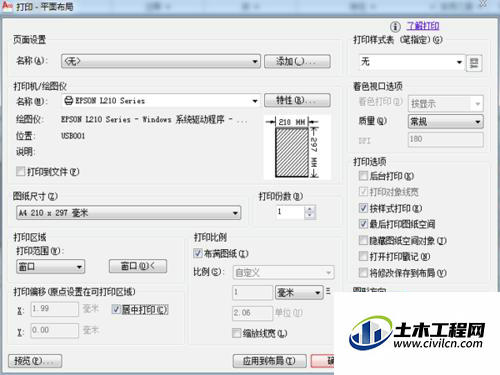Click the scale value field showing 1
500x375 pixels.
coord(252,292)
